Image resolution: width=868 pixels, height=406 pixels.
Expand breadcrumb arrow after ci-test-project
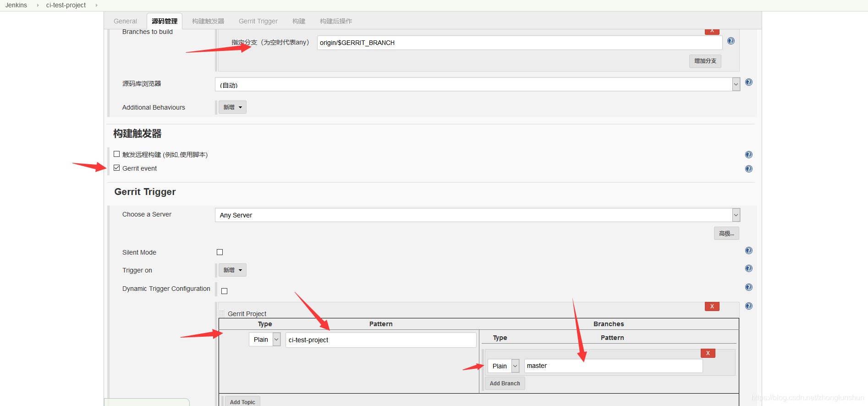(96, 6)
